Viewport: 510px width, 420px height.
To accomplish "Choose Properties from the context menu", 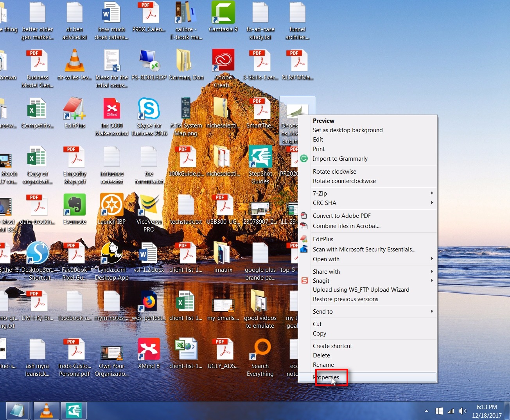I will tap(327, 377).
